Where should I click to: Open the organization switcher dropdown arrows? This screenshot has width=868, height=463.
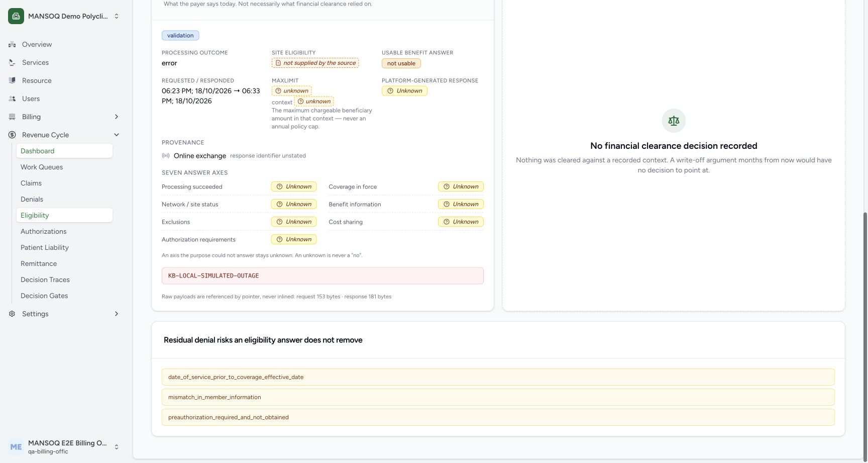[x=117, y=16]
